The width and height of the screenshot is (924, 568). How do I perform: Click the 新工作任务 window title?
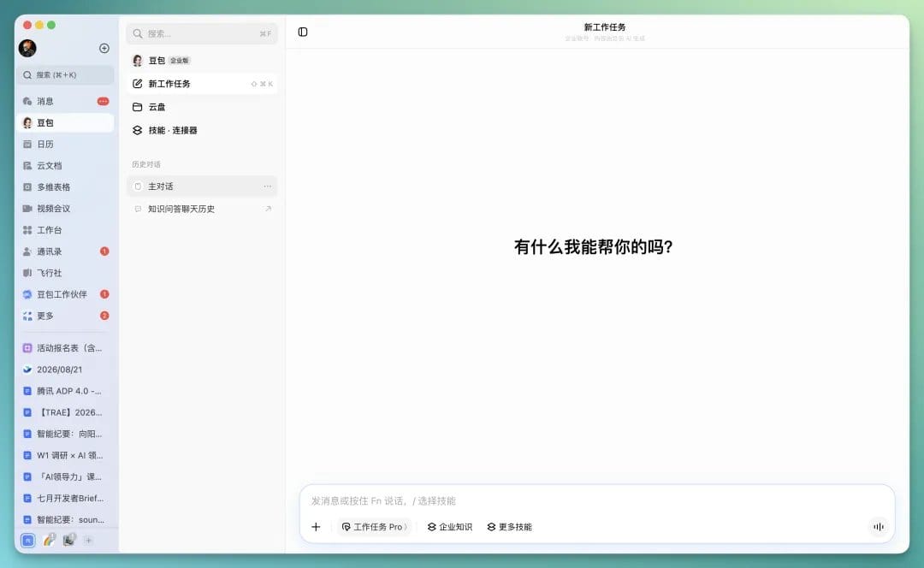click(x=605, y=27)
